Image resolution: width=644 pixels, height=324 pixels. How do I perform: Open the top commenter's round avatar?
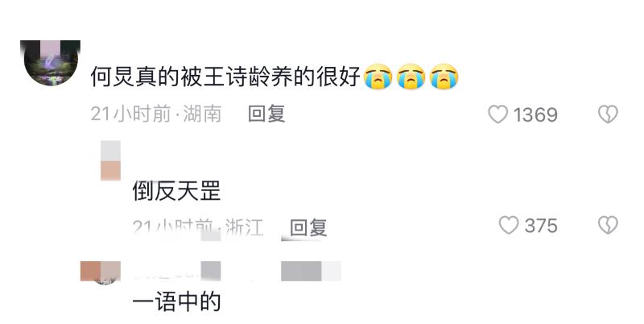(x=50, y=63)
